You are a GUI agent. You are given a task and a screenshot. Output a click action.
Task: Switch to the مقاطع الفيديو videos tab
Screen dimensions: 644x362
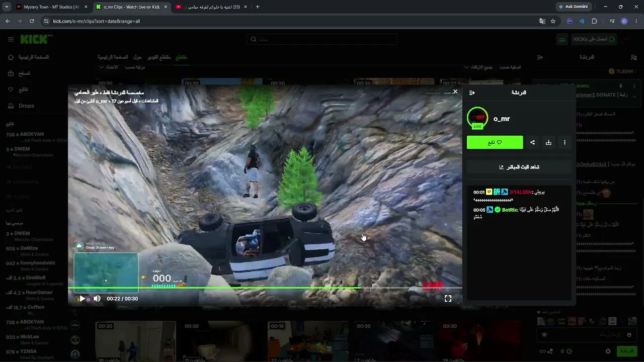click(x=158, y=57)
